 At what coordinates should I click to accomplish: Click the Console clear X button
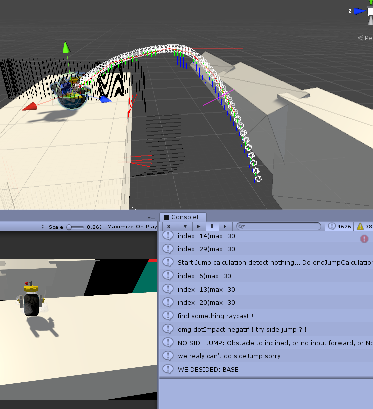pyautogui.click(x=169, y=226)
